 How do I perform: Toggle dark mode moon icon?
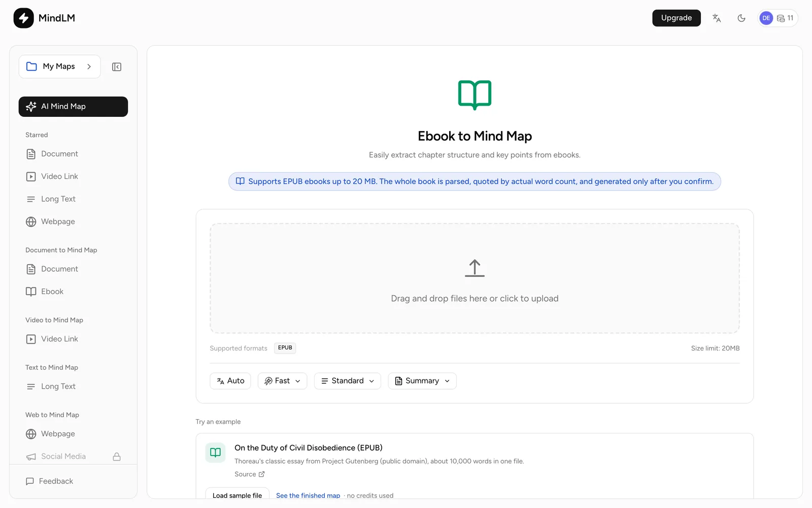[741, 18]
